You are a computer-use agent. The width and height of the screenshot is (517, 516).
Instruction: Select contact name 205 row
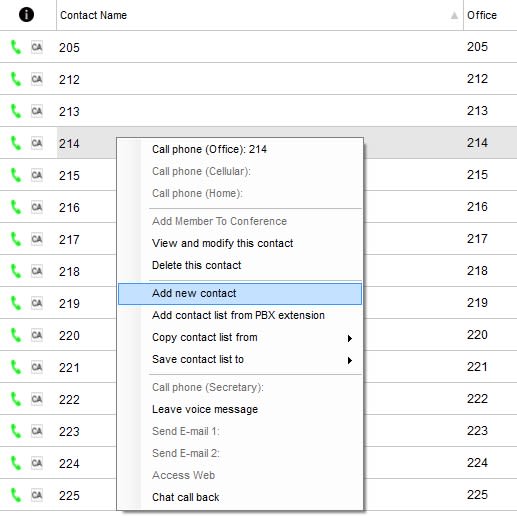point(260,47)
